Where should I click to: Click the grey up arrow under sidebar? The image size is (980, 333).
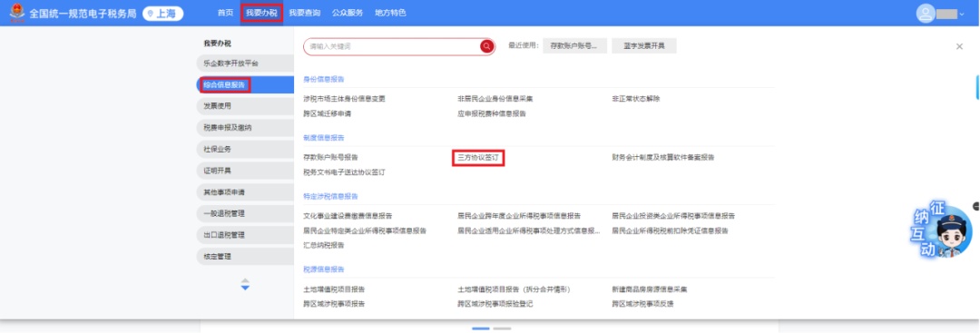pos(245,279)
